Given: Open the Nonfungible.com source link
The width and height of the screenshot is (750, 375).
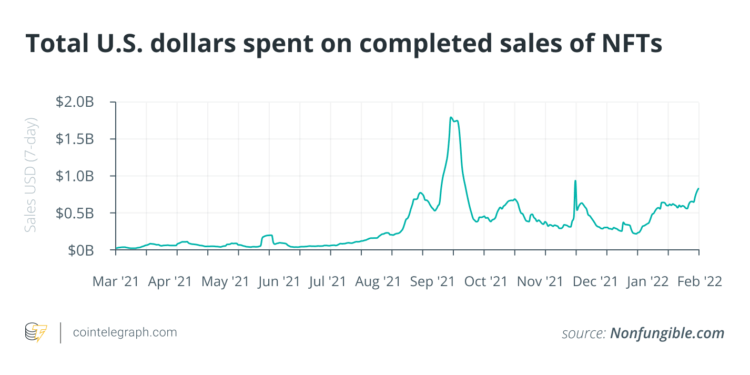Looking at the screenshot, I should [x=667, y=333].
